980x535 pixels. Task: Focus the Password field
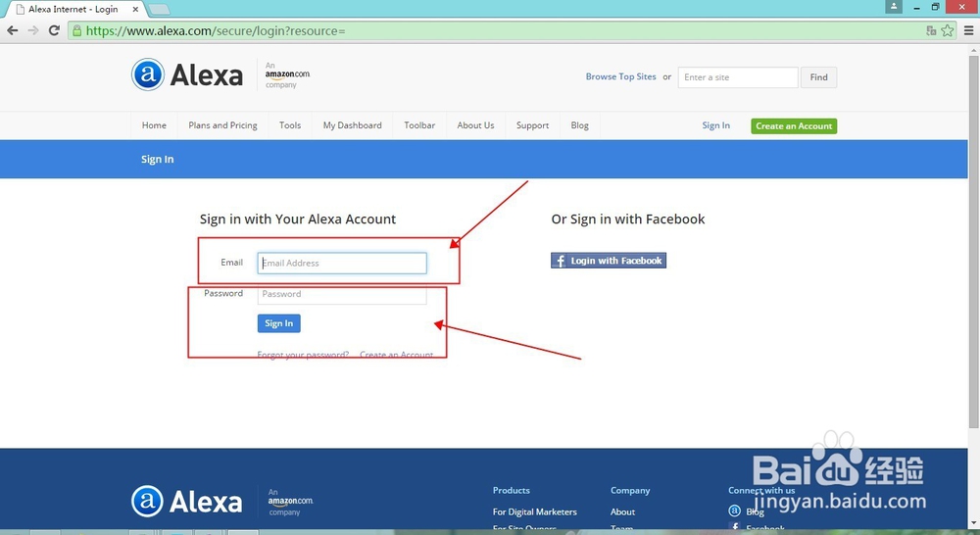click(x=342, y=294)
